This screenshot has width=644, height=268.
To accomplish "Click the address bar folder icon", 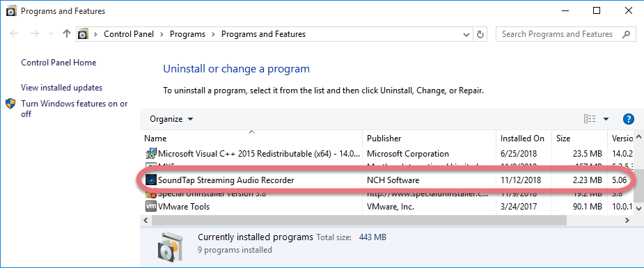I will (x=84, y=34).
